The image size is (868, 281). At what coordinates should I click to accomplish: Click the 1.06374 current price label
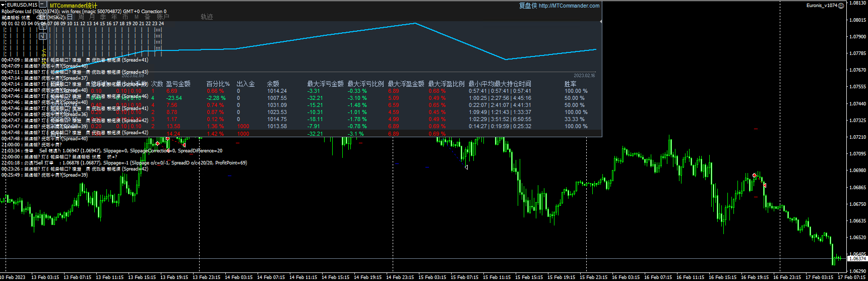point(857,259)
